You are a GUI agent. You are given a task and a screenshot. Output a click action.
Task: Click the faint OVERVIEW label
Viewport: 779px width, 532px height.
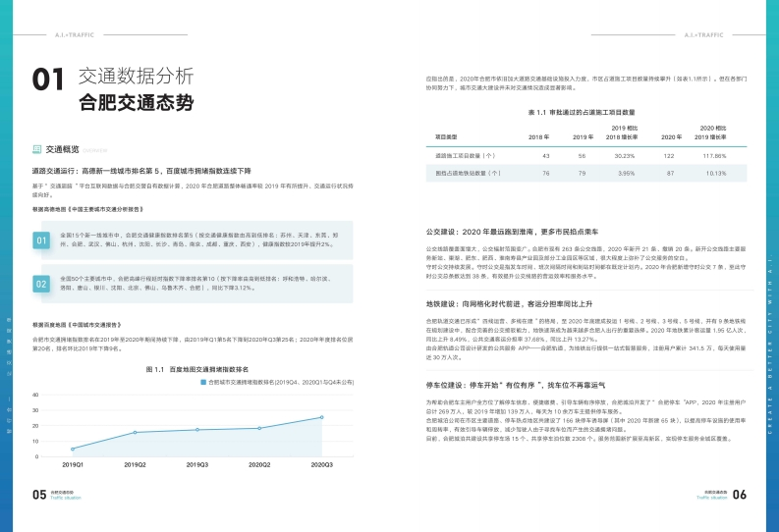click(x=94, y=150)
